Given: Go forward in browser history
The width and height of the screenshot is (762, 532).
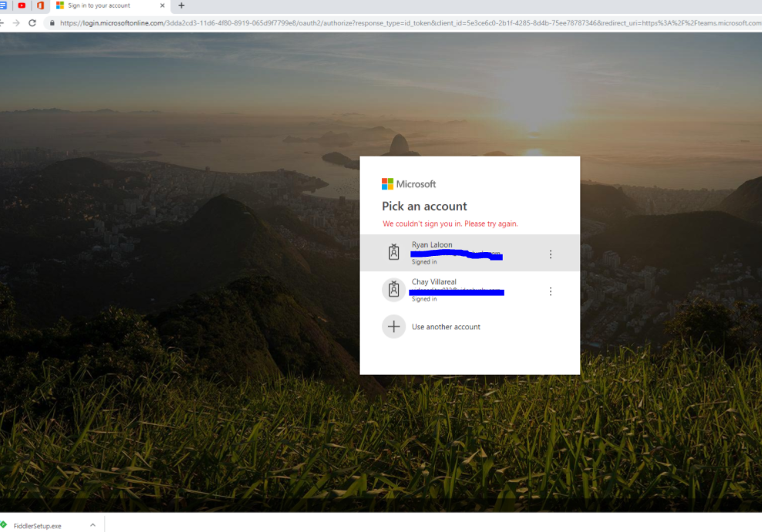Looking at the screenshot, I should 16,23.
